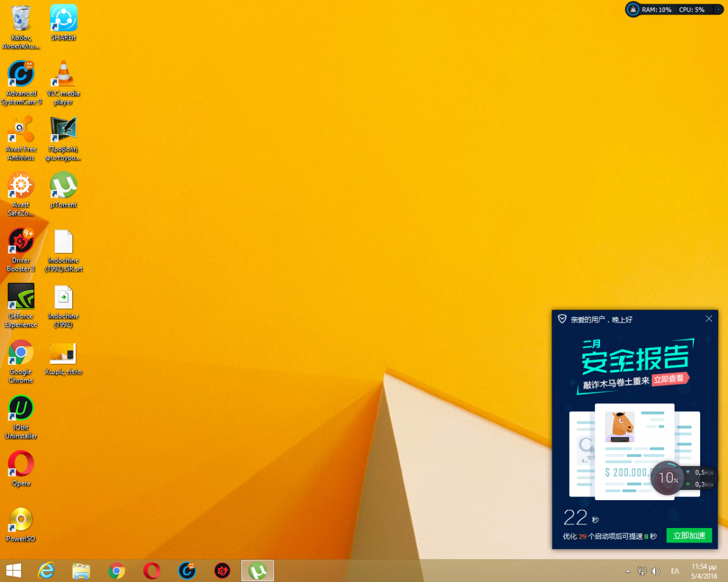
Task: Click the 10% floating speed ball widget
Action: pyautogui.click(x=667, y=478)
